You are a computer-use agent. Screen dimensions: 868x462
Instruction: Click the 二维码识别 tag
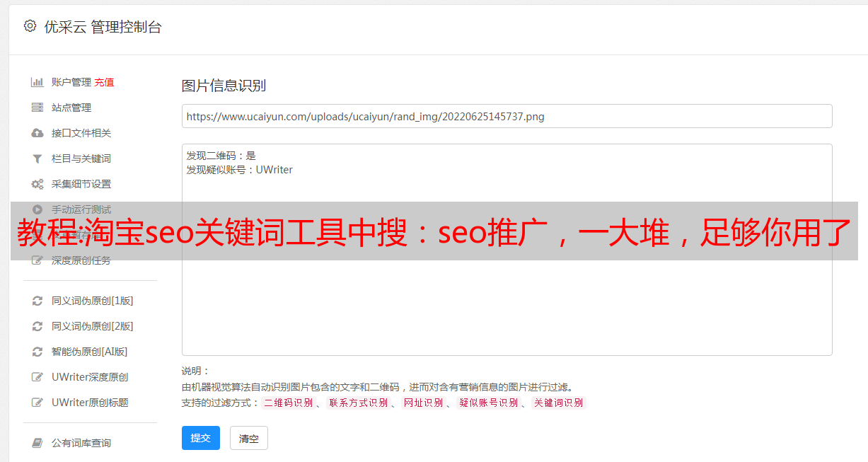click(x=288, y=403)
